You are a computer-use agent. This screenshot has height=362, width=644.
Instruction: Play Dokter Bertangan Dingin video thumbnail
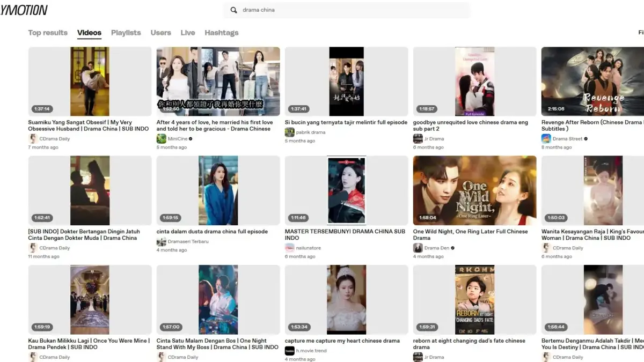[90, 190]
